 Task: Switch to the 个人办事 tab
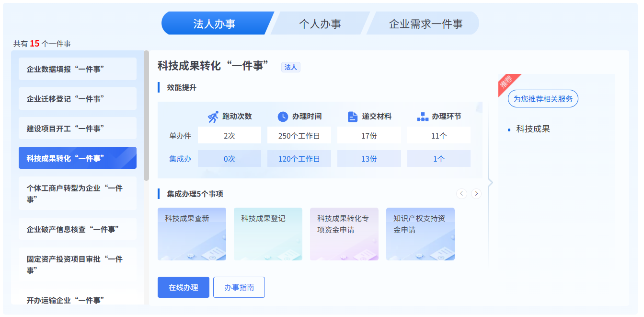tap(320, 23)
